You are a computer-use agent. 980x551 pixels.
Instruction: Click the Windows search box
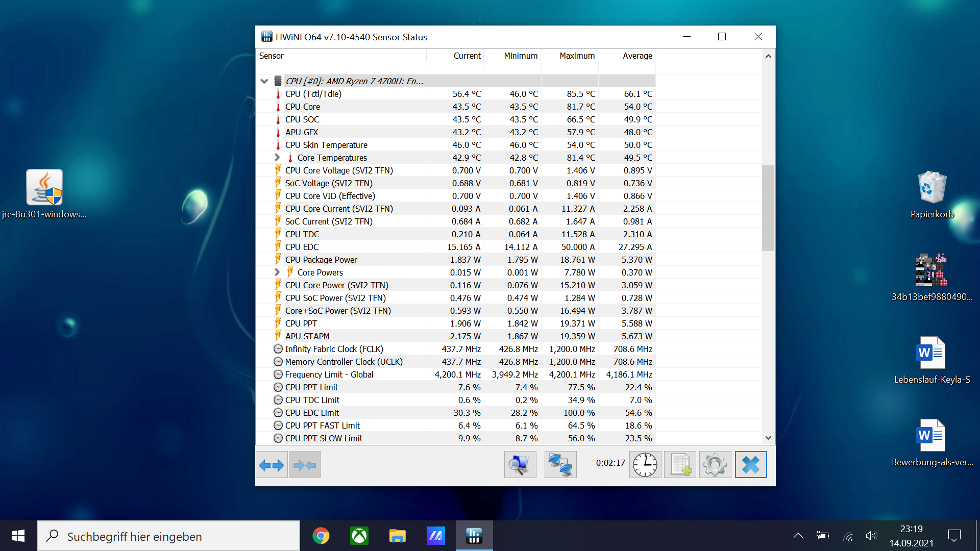(x=168, y=536)
